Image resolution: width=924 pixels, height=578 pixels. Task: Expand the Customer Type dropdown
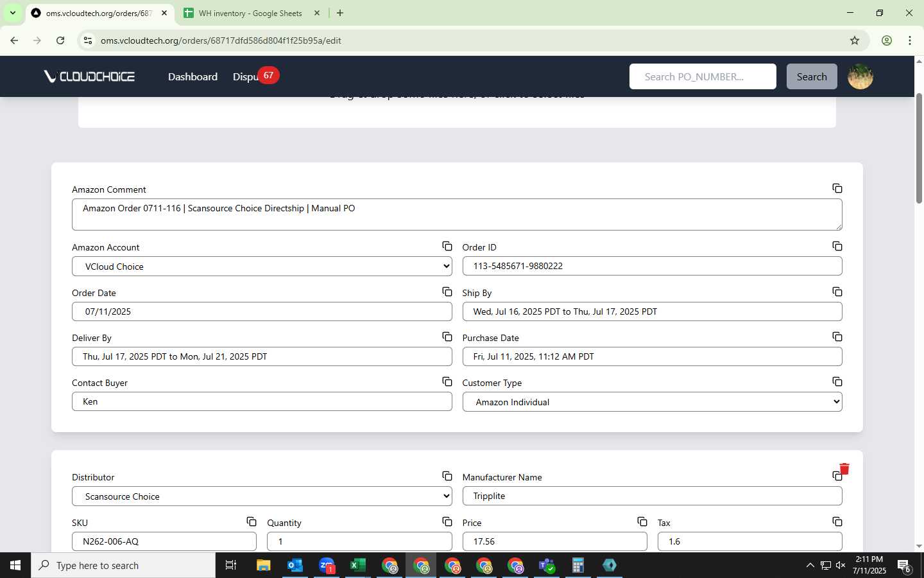[652, 402]
